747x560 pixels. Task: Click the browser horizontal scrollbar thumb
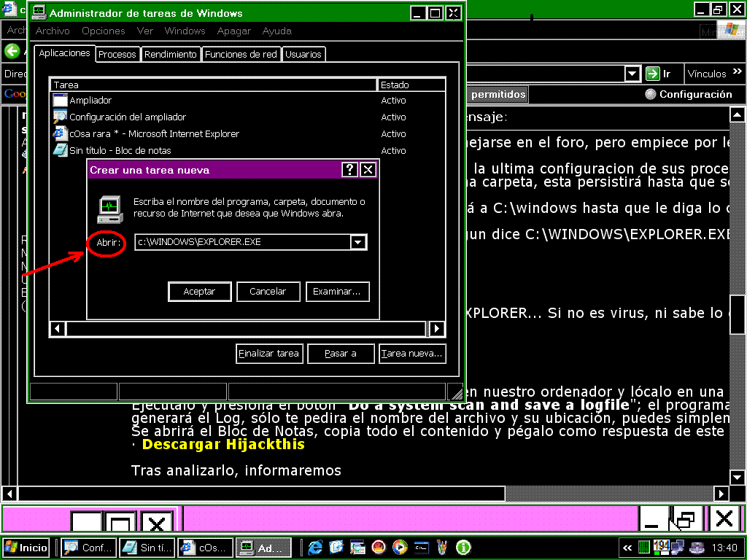261,494
